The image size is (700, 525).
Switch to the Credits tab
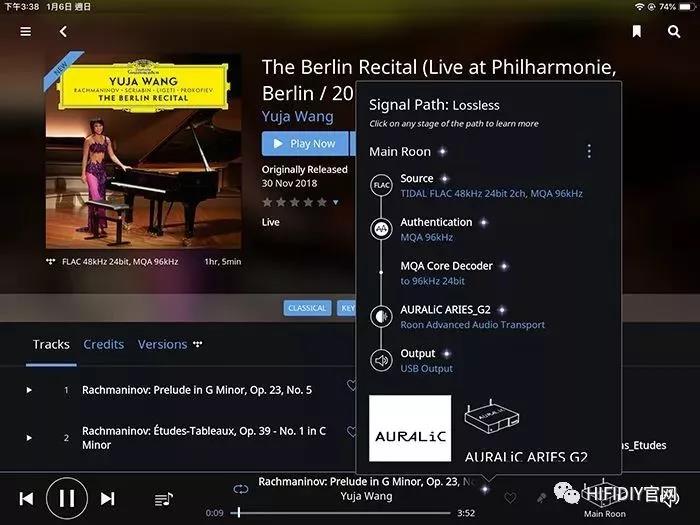pos(104,344)
